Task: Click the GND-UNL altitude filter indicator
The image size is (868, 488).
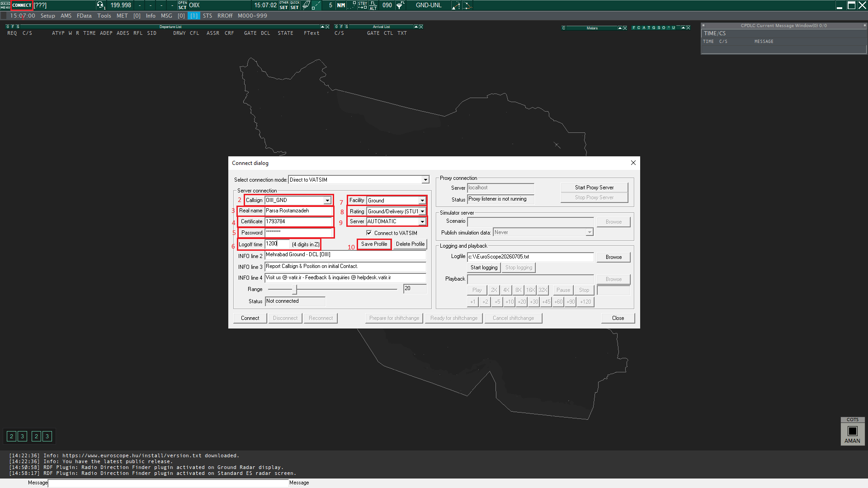Action: (x=429, y=5)
